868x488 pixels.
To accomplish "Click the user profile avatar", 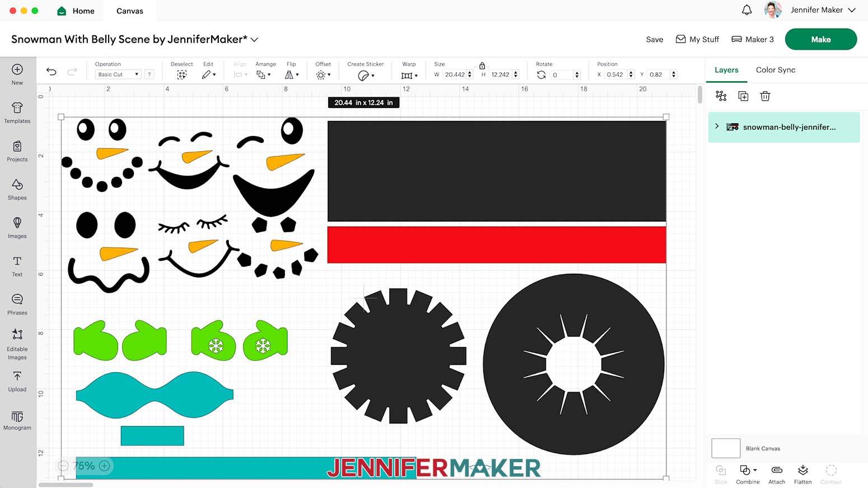I will (x=773, y=10).
